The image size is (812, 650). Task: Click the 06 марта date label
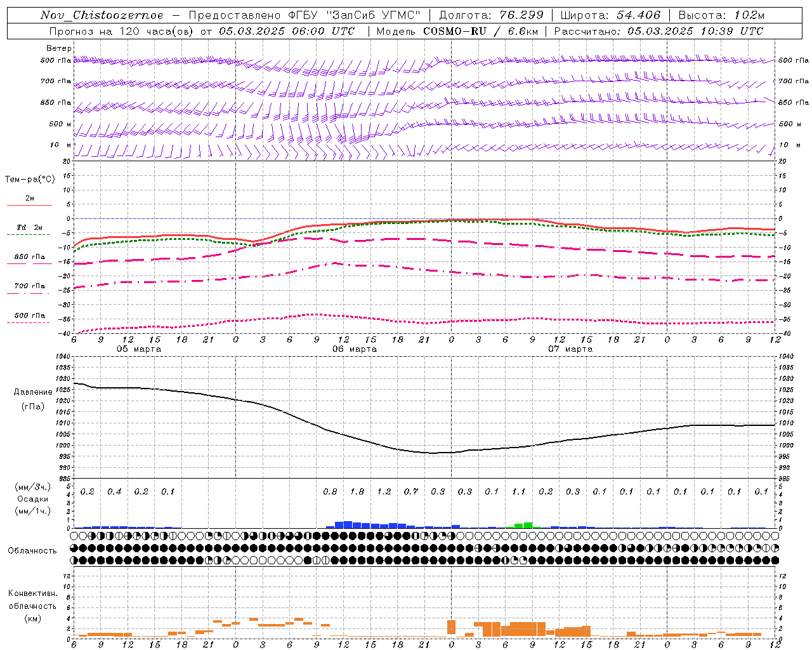click(x=355, y=349)
